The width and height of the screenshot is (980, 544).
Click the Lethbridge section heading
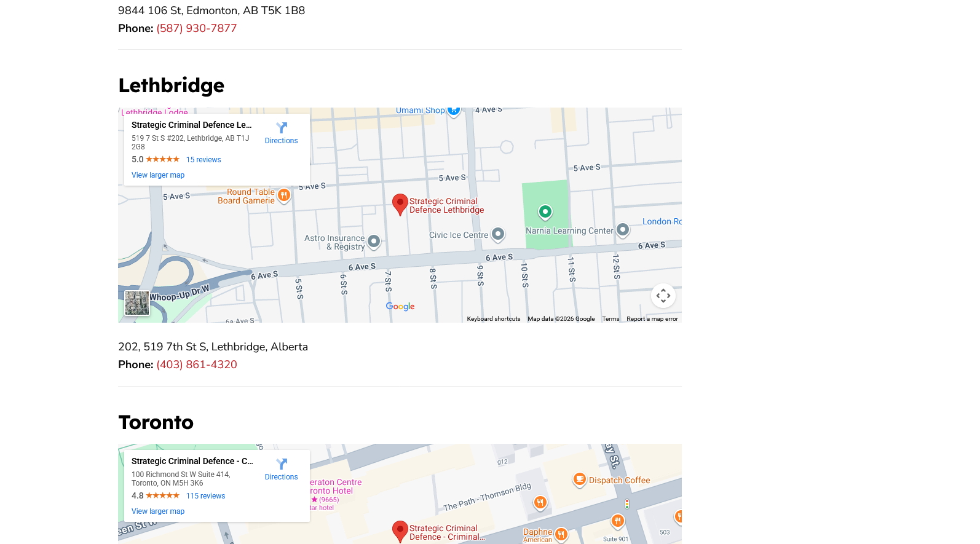pyautogui.click(x=172, y=85)
